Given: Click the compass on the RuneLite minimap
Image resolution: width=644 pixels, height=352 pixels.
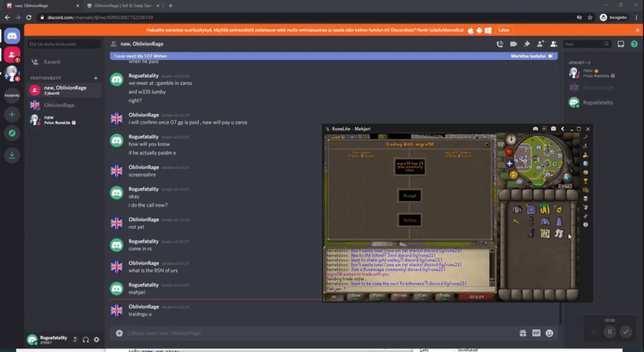Looking at the screenshot, I should 511,139.
